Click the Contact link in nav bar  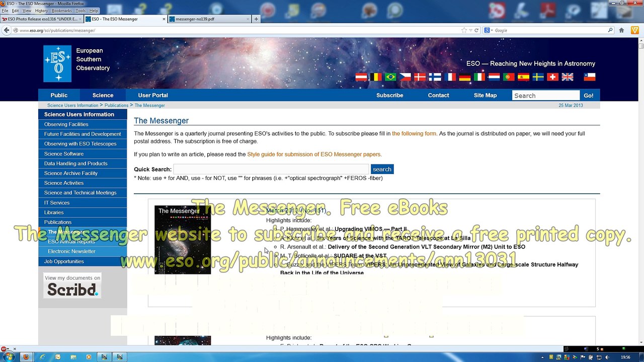click(438, 95)
